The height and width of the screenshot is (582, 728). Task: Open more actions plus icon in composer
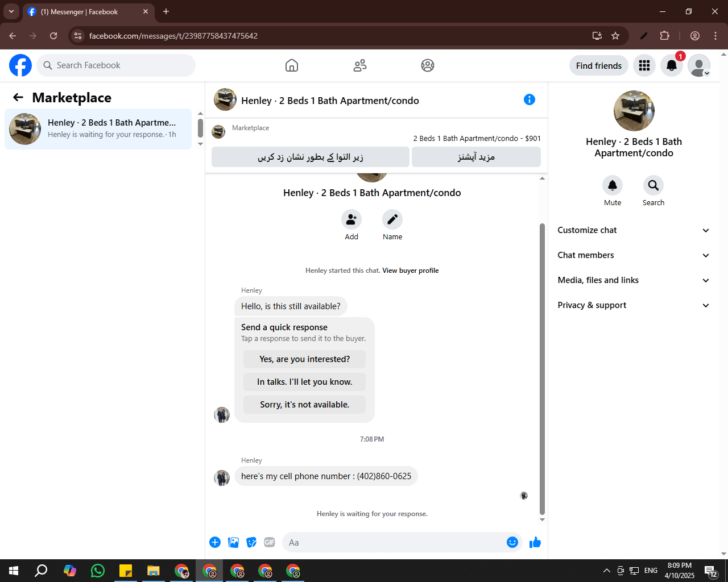pyautogui.click(x=215, y=542)
